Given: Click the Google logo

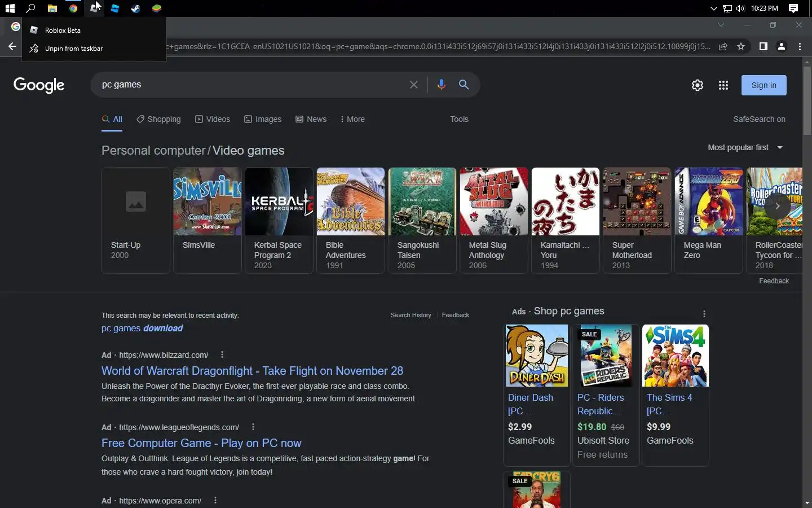Looking at the screenshot, I should pyautogui.click(x=39, y=85).
